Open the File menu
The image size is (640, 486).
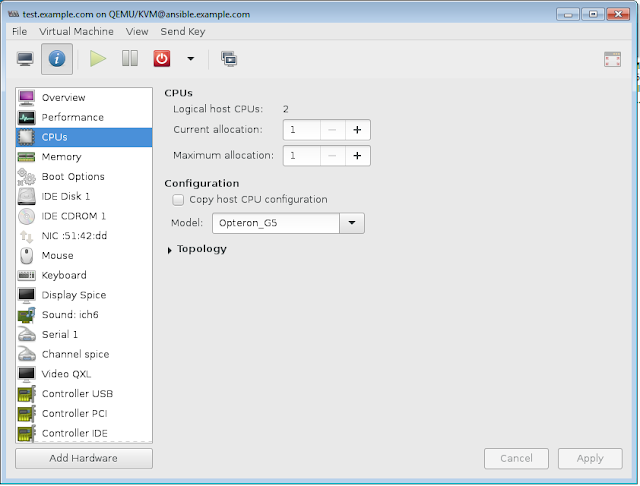pos(20,31)
